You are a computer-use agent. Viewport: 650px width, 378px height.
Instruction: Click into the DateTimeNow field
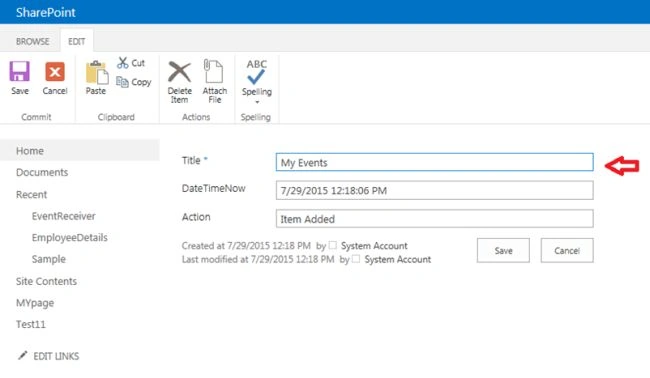pyautogui.click(x=434, y=190)
